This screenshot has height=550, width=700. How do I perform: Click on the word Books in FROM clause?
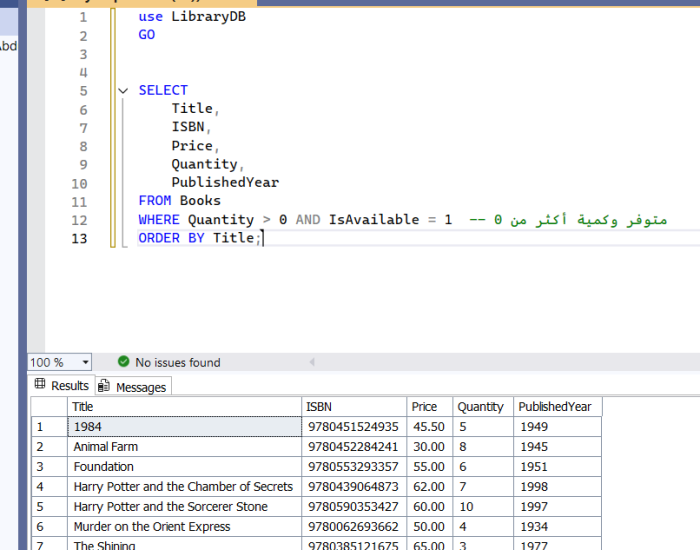[200, 201]
